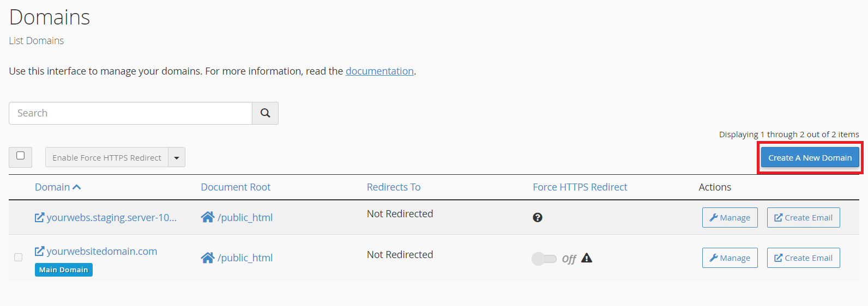
Task: Toggle Force HTTPS Redirect switch for yourwebsitedomain.com
Action: tap(544, 259)
